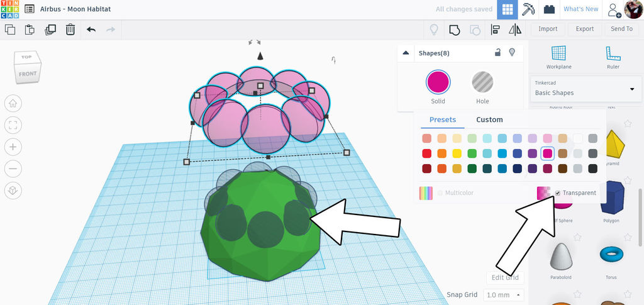
Task: Click the Send To button
Action: point(621,29)
